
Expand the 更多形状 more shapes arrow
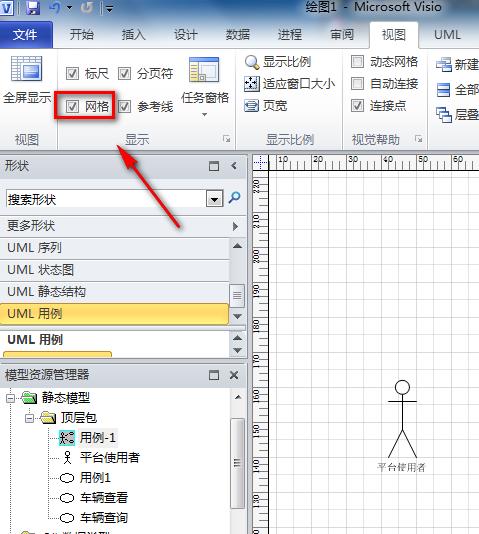click(x=235, y=226)
